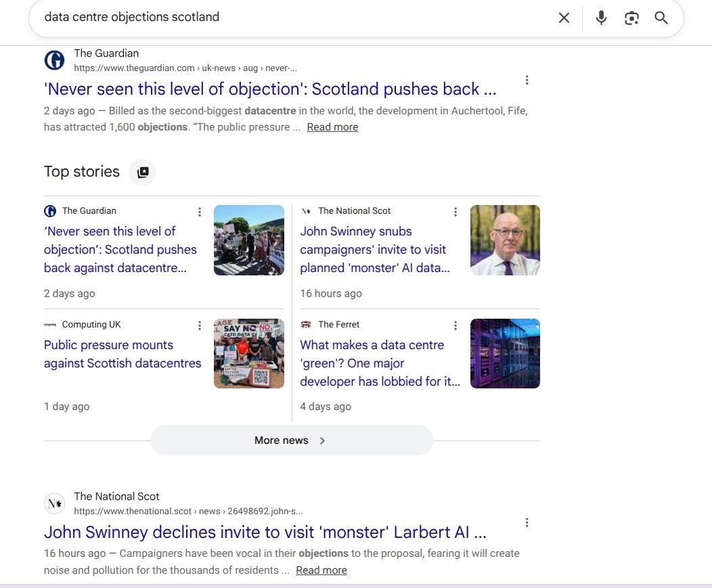712x588 pixels.
Task: Submit search with the magnifying glass icon
Action: pyautogui.click(x=661, y=18)
